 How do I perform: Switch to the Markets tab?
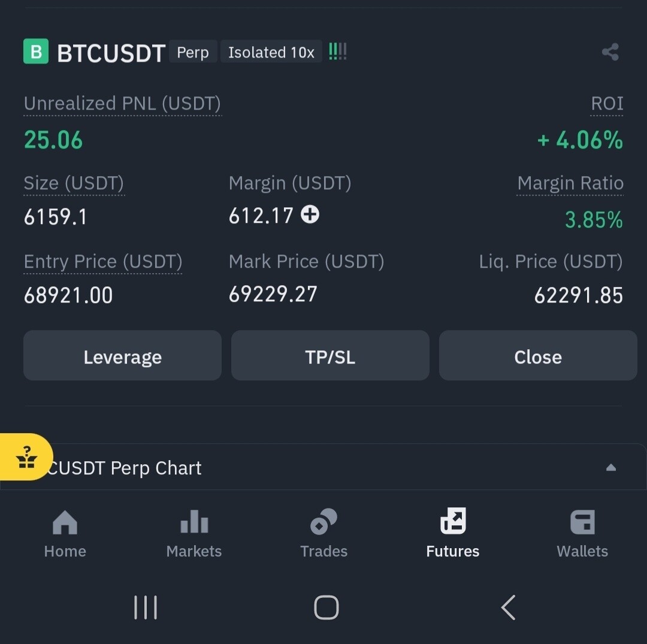point(194,533)
